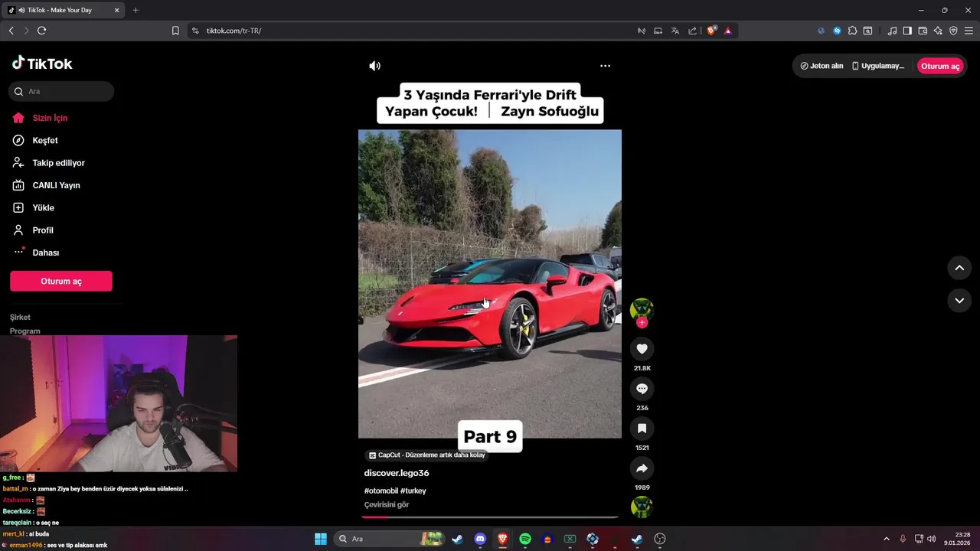Click the share page icon in address bar
980x551 pixels.
(692, 31)
